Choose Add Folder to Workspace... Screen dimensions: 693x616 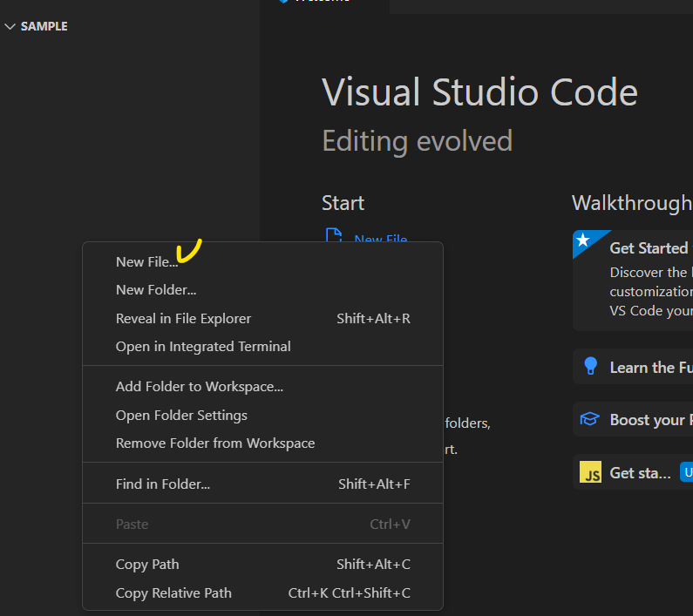point(262,387)
